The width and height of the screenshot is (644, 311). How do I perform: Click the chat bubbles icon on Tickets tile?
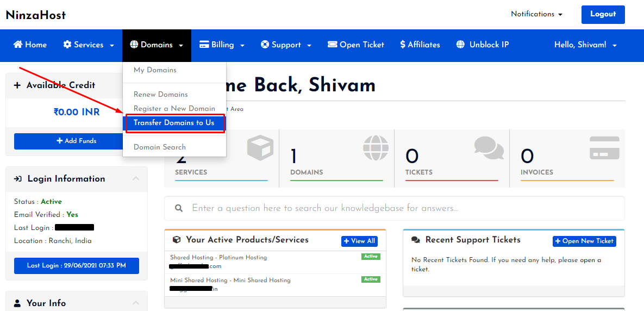pyautogui.click(x=489, y=147)
